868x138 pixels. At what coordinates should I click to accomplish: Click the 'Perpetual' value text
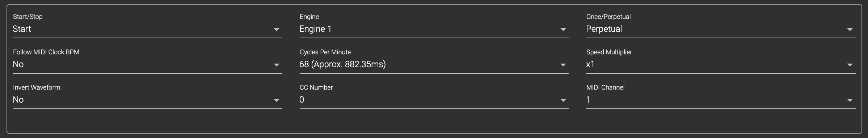pyautogui.click(x=604, y=29)
